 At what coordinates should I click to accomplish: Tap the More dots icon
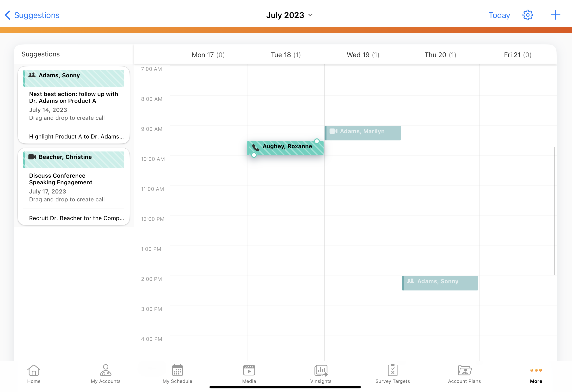(x=536, y=370)
